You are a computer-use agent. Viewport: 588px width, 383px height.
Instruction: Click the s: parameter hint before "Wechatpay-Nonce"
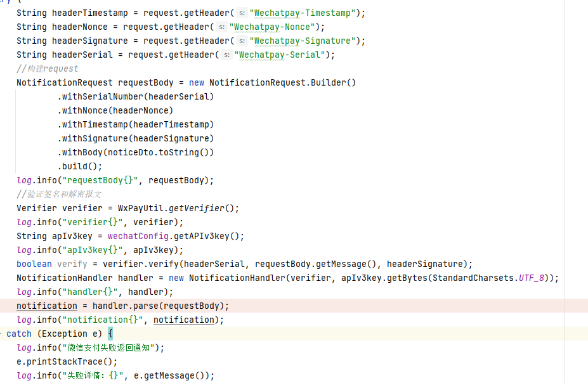(x=221, y=27)
